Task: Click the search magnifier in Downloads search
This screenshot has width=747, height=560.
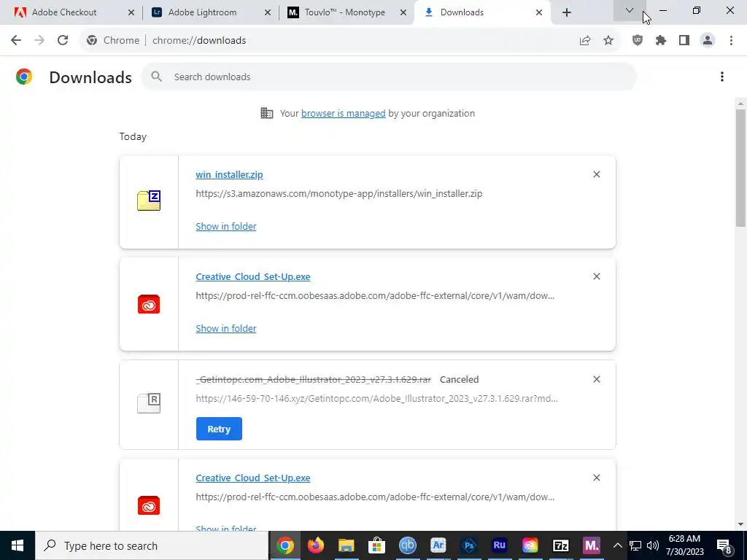Action: coord(156,76)
